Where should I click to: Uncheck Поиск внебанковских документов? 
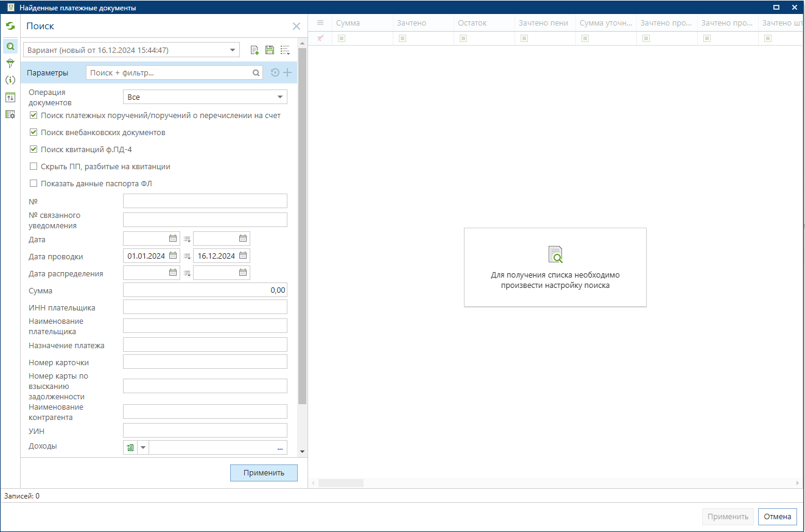pos(33,132)
